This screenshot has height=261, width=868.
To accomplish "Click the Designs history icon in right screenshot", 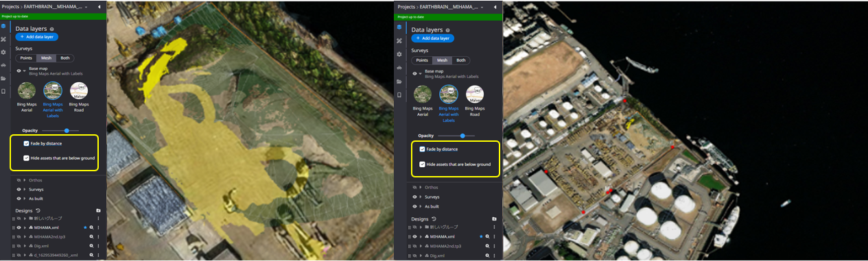I will pyautogui.click(x=434, y=219).
